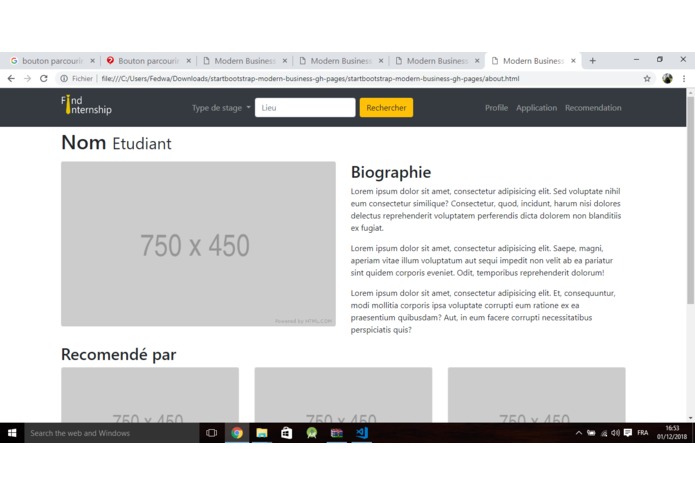This screenshot has width=695, height=494.
Task: Show hidden system tray icons
Action: [578, 433]
